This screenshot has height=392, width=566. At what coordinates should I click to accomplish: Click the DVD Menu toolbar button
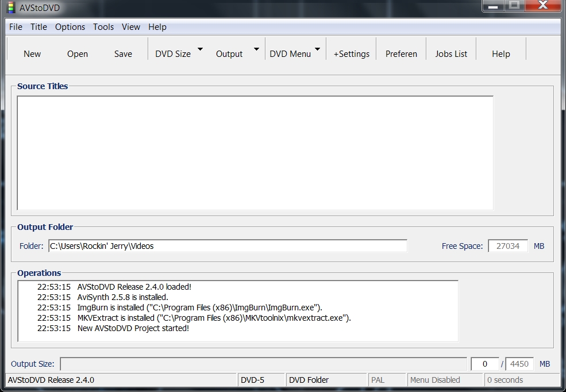coord(290,54)
